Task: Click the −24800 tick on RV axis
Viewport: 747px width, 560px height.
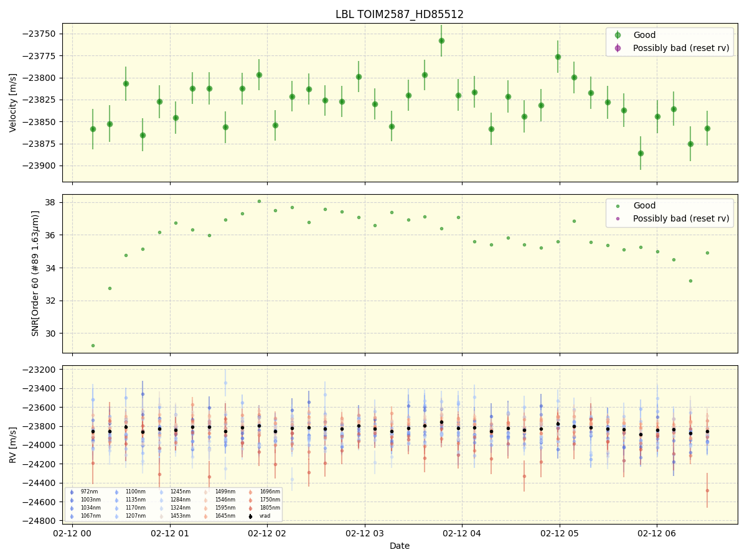Action: pyautogui.click(x=40, y=520)
